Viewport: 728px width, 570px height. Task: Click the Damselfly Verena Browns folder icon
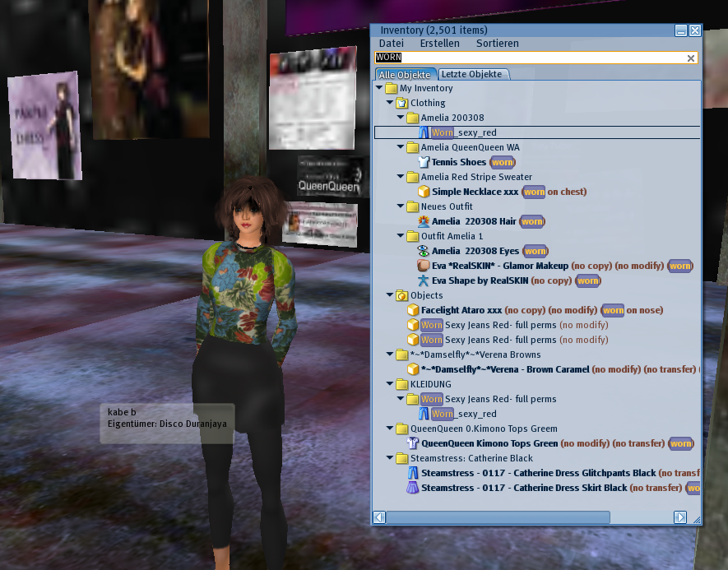(x=402, y=355)
